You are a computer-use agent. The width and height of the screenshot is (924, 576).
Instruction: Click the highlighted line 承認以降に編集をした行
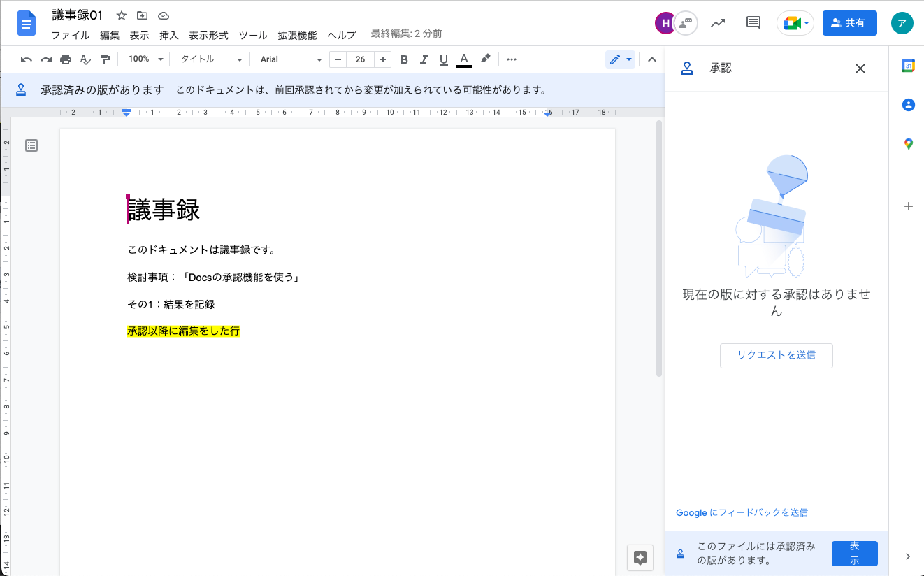pos(183,331)
